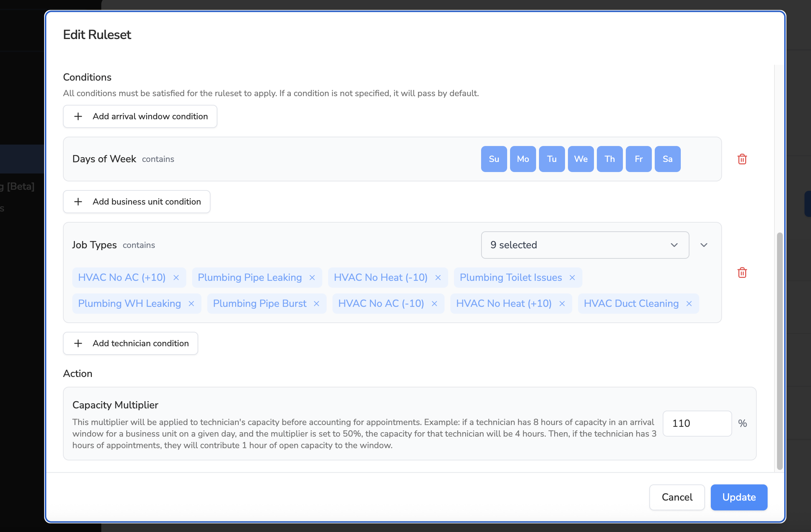The width and height of the screenshot is (811, 532).
Task: Delete the Days of Week condition
Action: click(742, 159)
